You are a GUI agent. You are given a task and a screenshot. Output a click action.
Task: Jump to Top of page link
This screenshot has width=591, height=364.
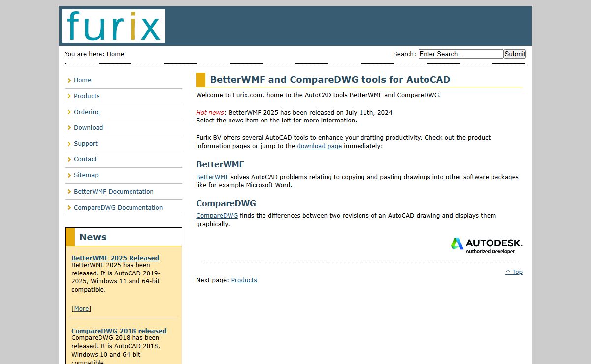click(x=514, y=272)
